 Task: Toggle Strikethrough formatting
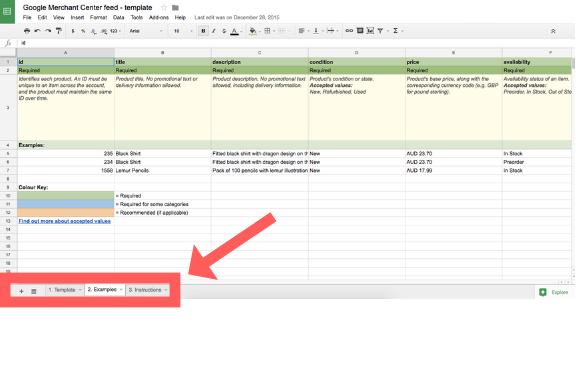(224, 31)
